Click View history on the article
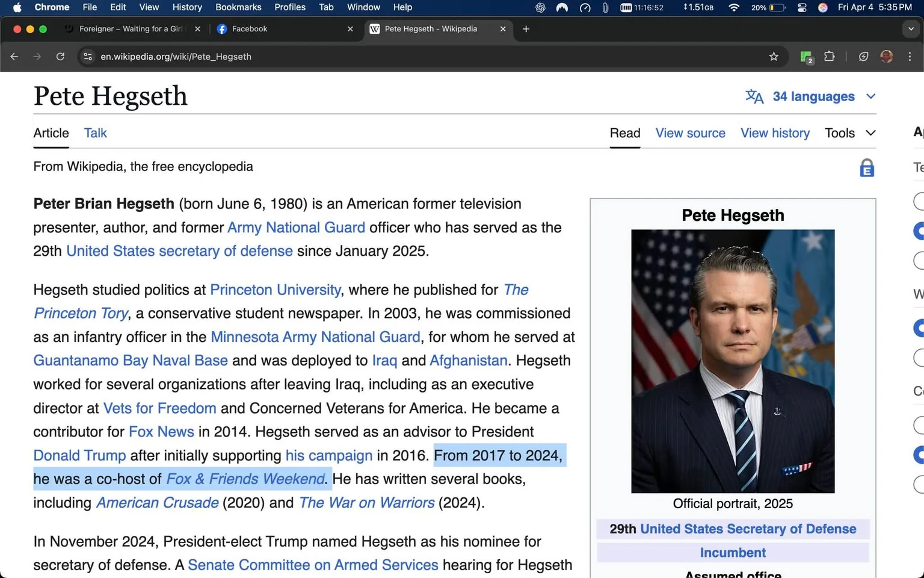 coord(775,133)
